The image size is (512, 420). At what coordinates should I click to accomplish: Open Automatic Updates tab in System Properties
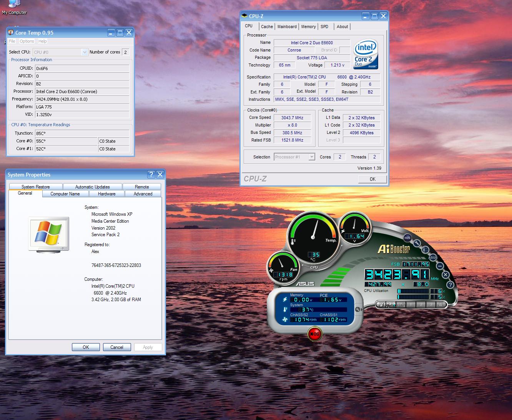(x=93, y=187)
